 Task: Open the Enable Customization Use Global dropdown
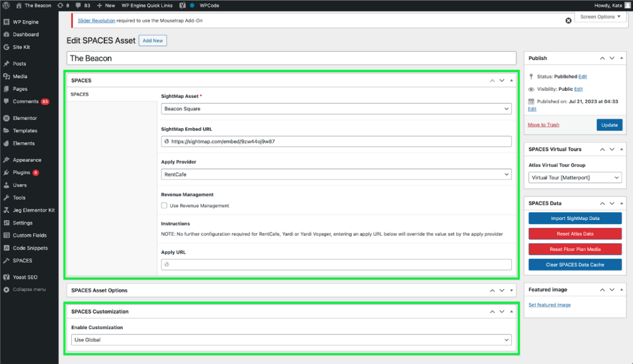click(291, 340)
